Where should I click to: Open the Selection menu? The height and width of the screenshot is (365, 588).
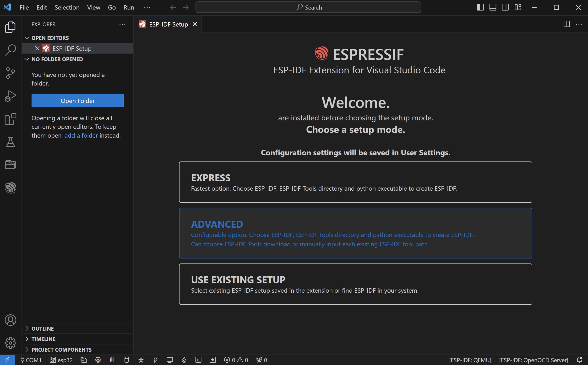pos(67,7)
